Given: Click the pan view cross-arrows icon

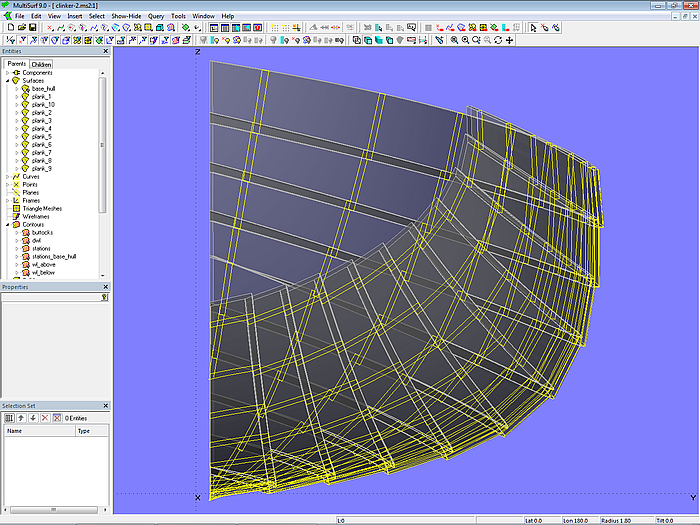Looking at the screenshot, I should (510, 40).
